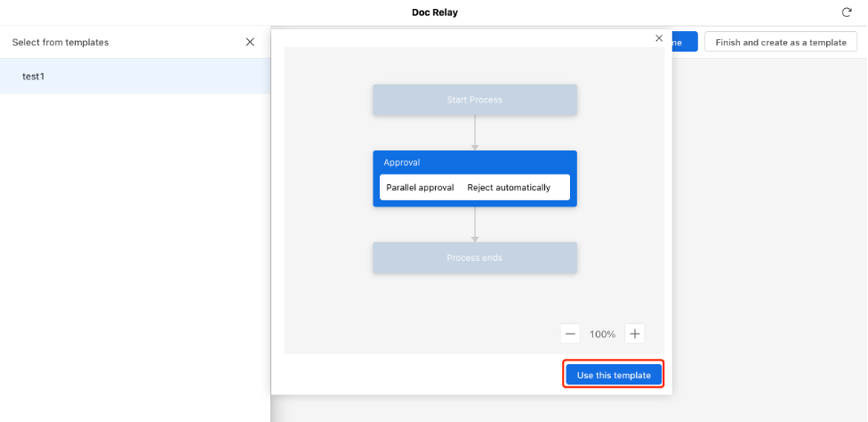Select the Start Process node

pos(474,100)
